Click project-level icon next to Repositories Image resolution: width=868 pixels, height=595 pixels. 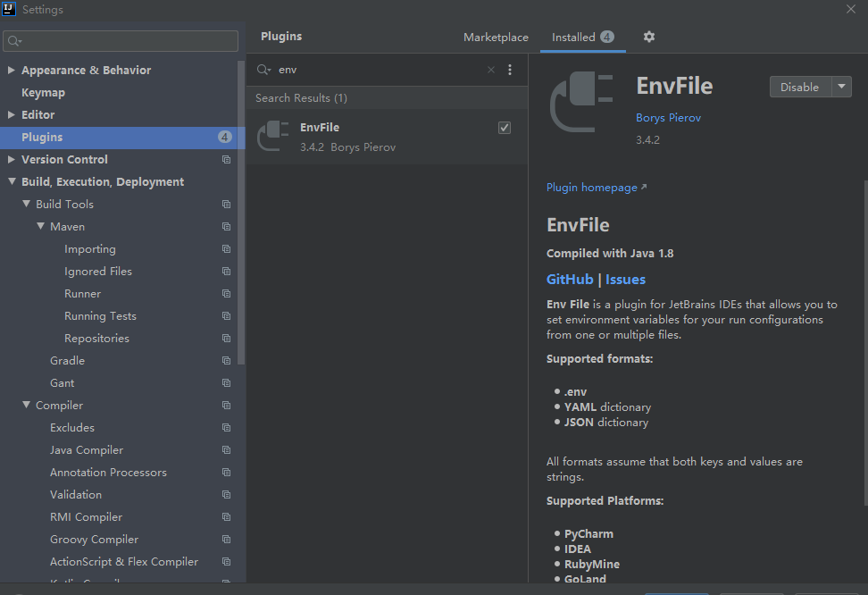(x=227, y=339)
